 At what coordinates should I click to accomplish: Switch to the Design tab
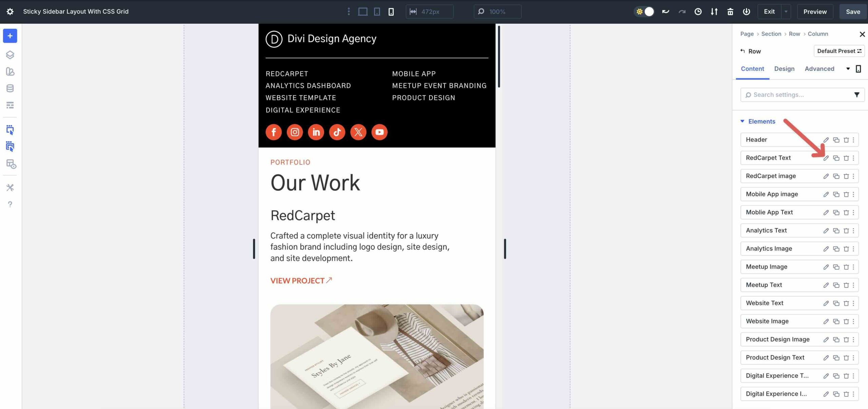pyautogui.click(x=784, y=69)
